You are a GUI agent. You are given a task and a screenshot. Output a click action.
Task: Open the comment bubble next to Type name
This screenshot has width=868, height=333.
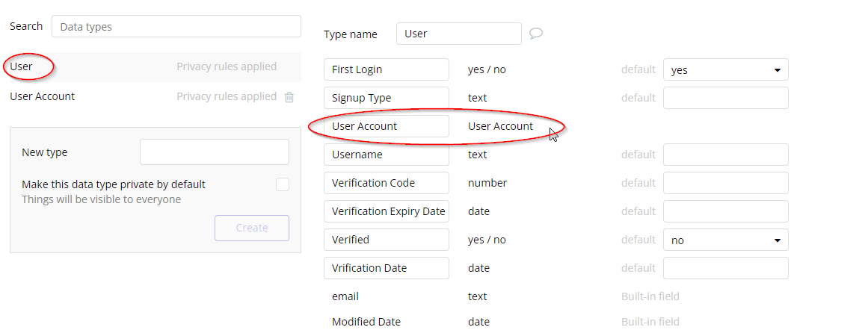pos(535,34)
